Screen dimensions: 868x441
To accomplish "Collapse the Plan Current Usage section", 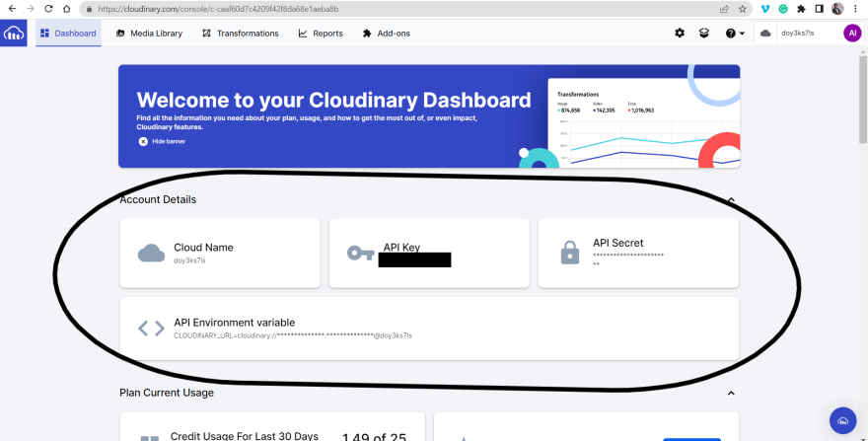I will pos(731,393).
